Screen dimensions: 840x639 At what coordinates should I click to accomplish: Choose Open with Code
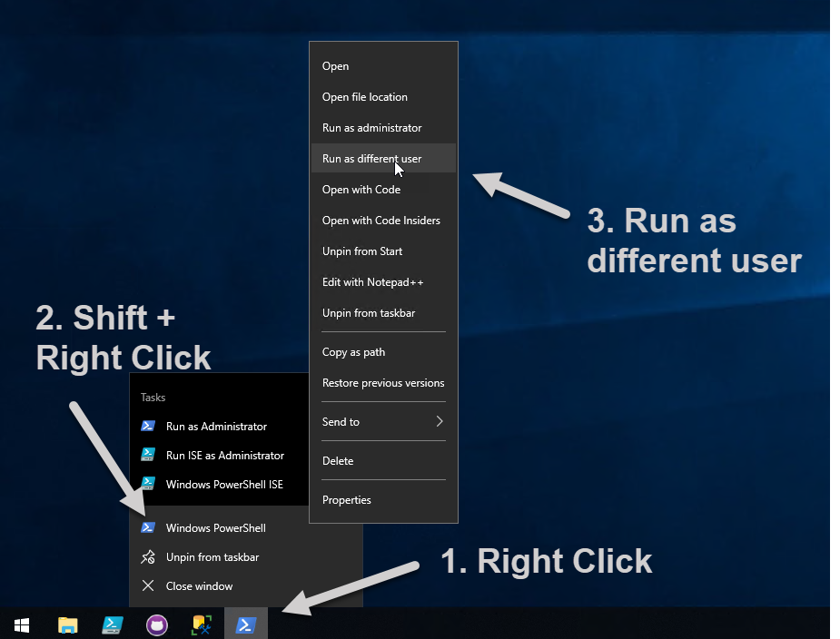[x=383, y=190]
